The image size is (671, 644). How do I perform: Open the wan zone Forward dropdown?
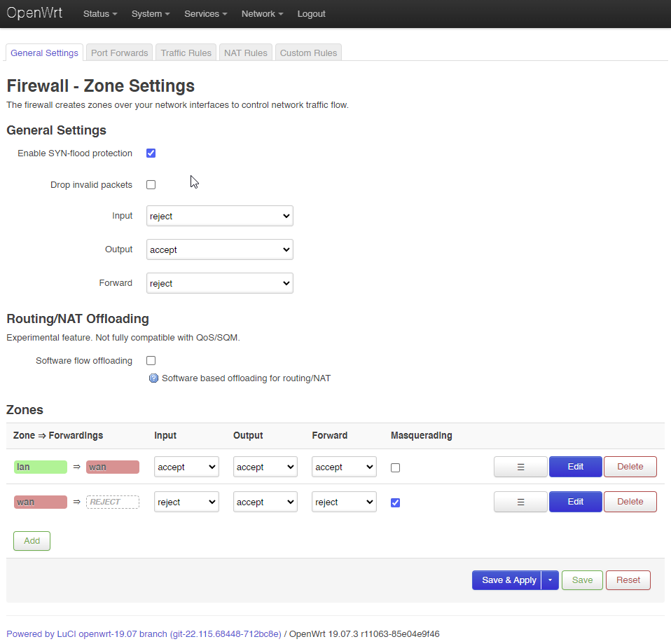click(344, 502)
